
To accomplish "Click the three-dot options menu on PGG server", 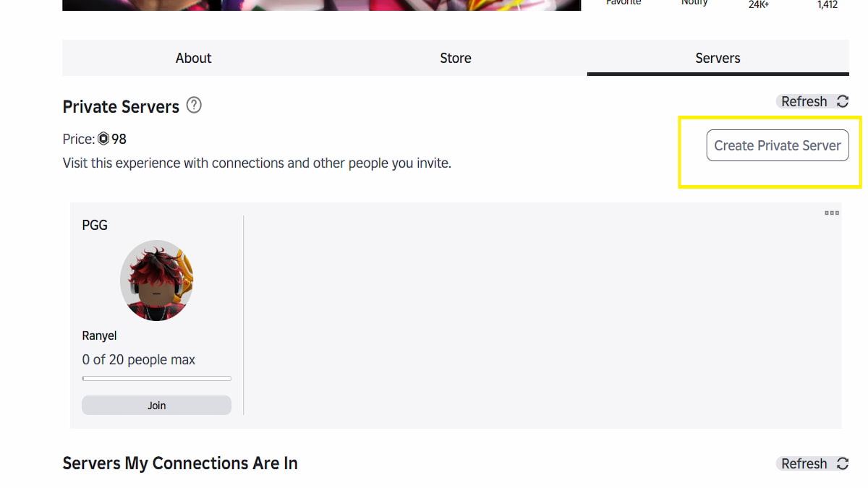I will tap(832, 213).
